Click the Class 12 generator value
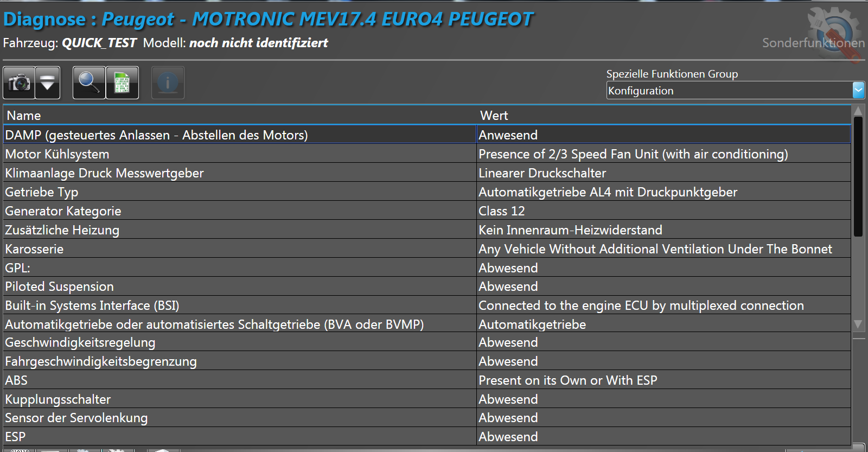Image resolution: width=868 pixels, height=452 pixels. coord(502,211)
